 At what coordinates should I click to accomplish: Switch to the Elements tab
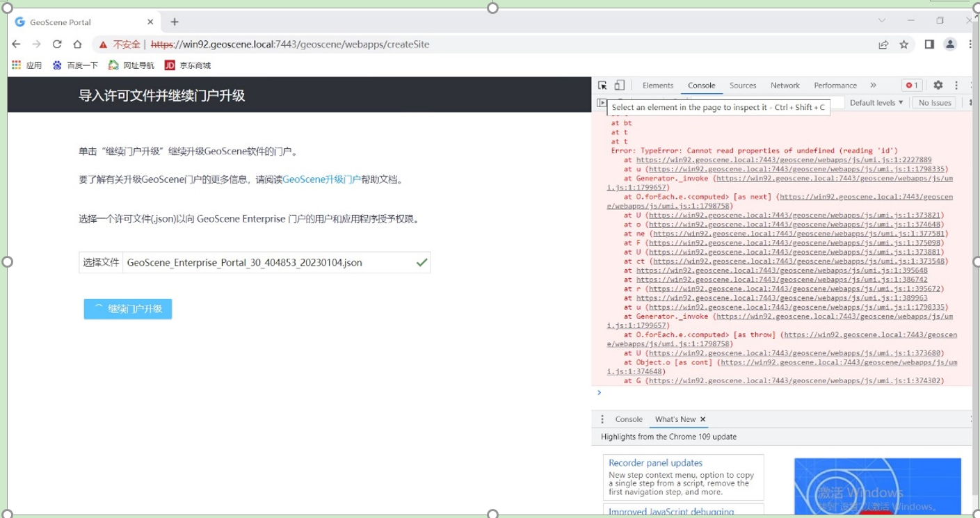[658, 86]
